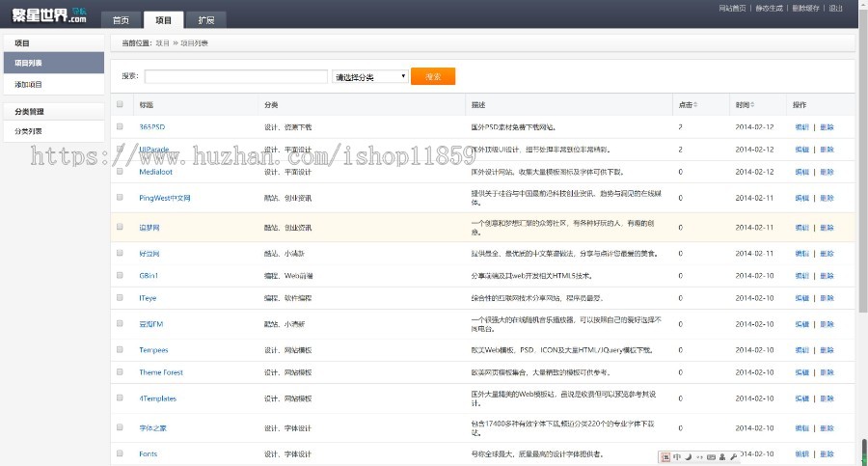Image resolution: width=868 pixels, height=466 pixels.
Task: Open the 365PSD project link
Action: tap(152, 127)
